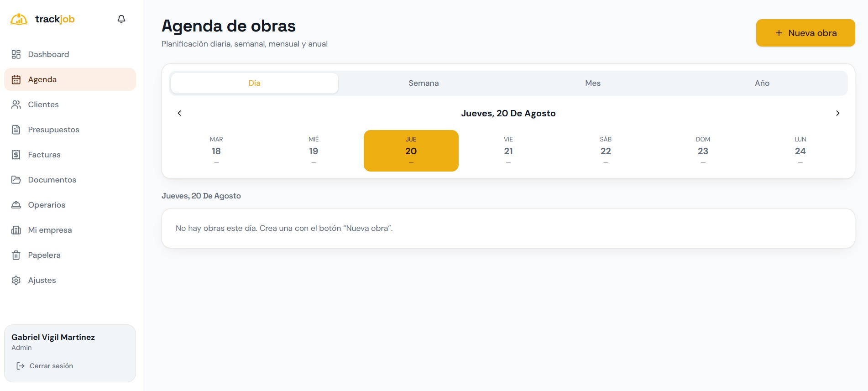
Task: Open the Presupuestos section label
Action: click(54, 130)
